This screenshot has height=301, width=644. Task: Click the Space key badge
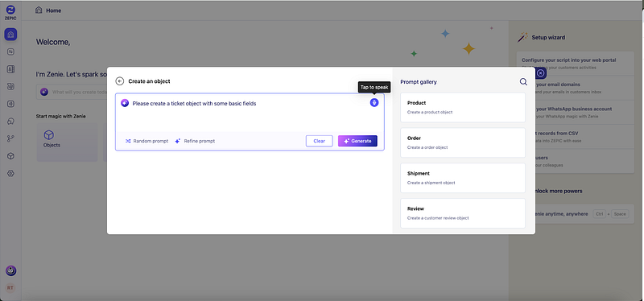[x=620, y=214]
